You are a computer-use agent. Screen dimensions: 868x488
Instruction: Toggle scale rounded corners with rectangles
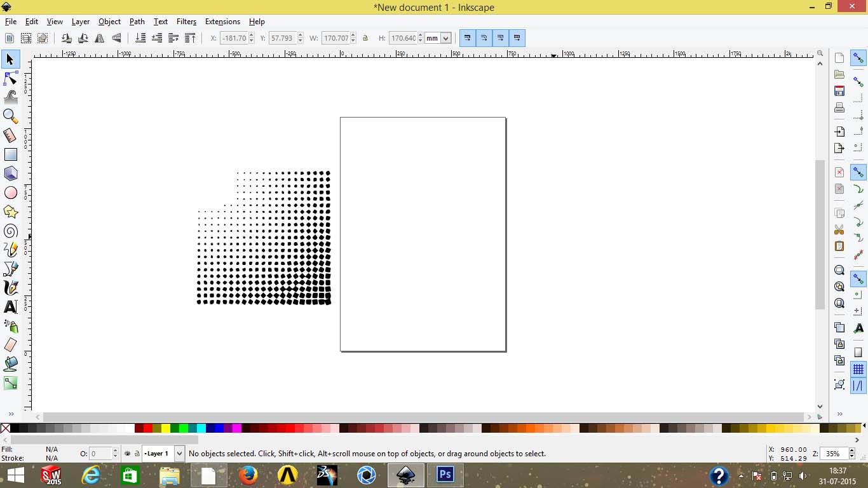(484, 38)
